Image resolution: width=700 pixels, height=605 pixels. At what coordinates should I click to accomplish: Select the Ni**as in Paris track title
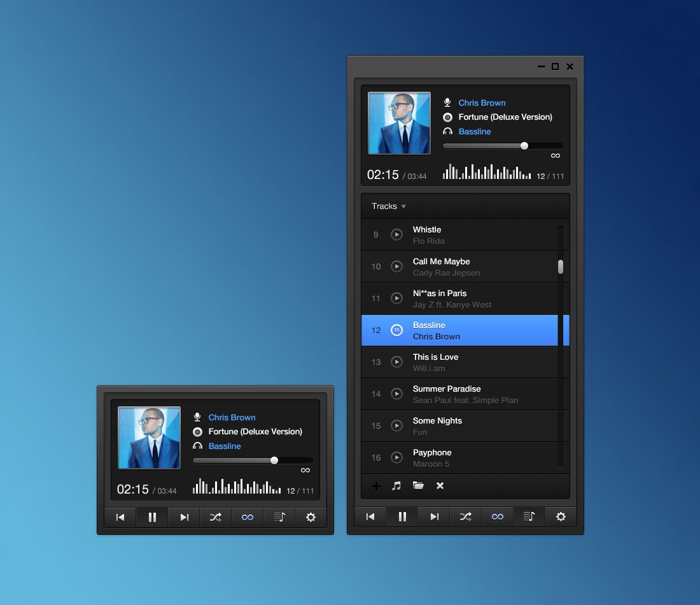click(439, 293)
